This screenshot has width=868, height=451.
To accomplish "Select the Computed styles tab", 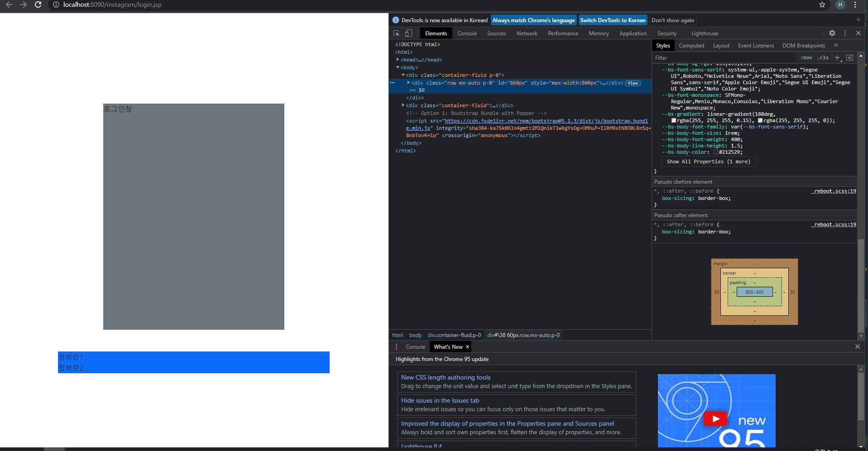I will coord(691,46).
